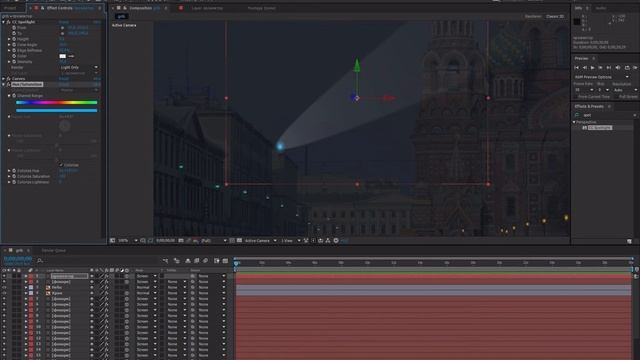
Task: Click the stopwatch next to Colorize Hue
Action: coord(14,171)
